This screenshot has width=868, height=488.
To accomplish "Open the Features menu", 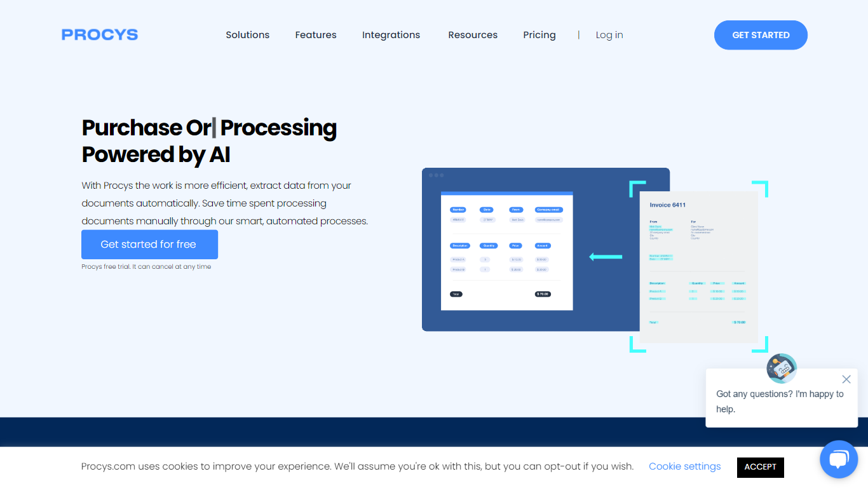I will (x=316, y=35).
